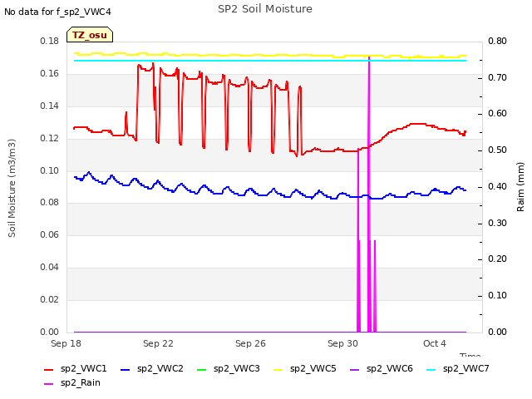Image resolution: width=532 pixels, height=399 pixels.
Task: Click the sp2_VWC1 legend label
Action: pyautogui.click(x=84, y=368)
